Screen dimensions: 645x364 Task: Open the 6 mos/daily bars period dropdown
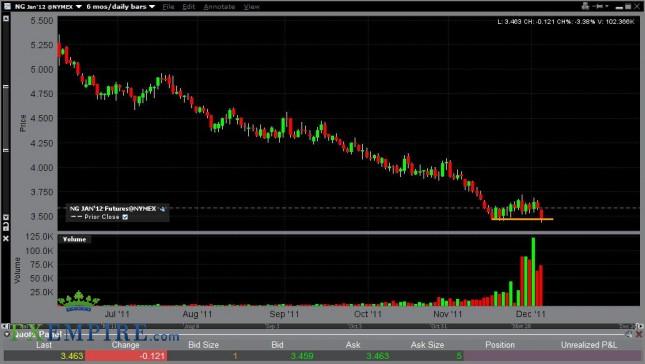[121, 7]
